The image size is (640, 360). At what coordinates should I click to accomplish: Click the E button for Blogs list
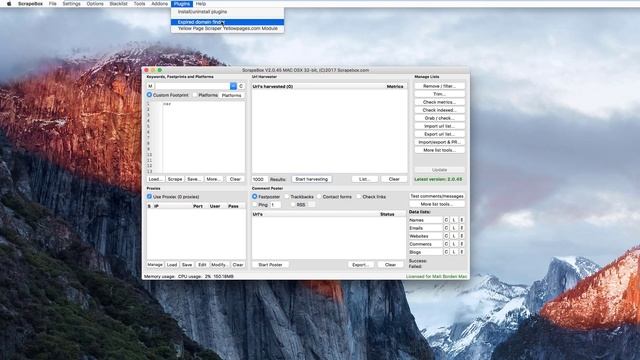(x=462, y=252)
